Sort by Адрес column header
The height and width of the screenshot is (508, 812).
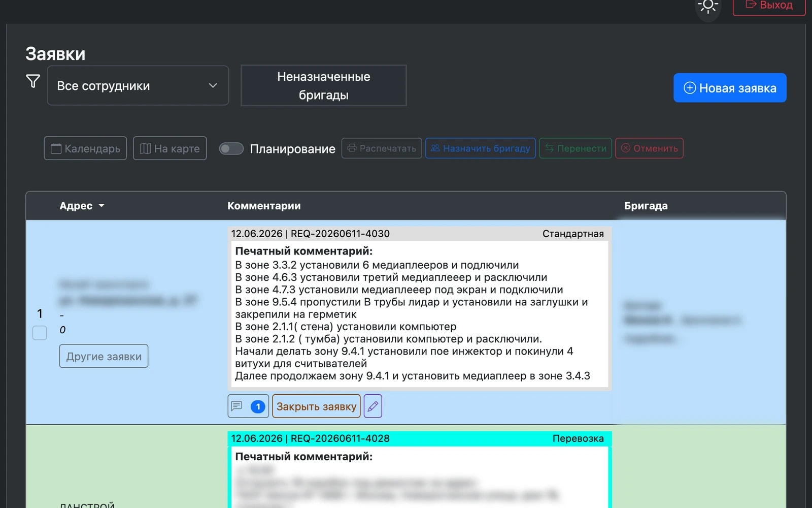tap(82, 206)
